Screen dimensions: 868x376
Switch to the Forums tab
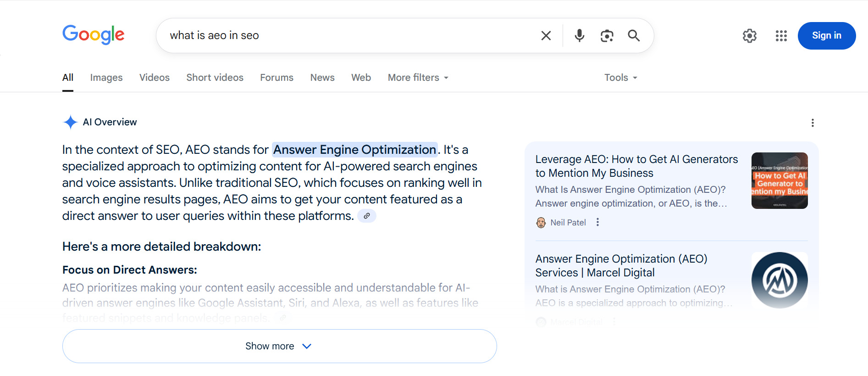[276, 78]
